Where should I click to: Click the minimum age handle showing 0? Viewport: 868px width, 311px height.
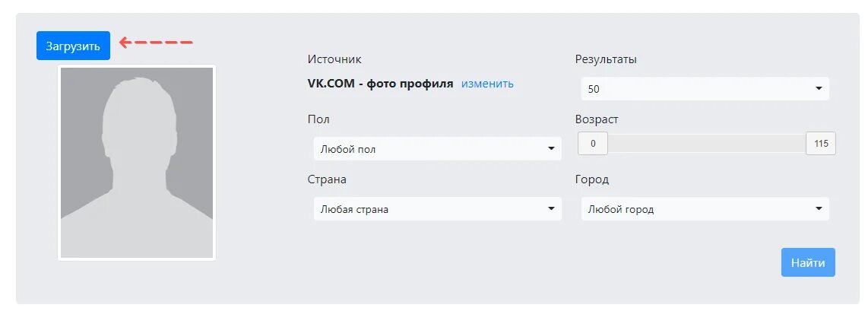coord(593,143)
